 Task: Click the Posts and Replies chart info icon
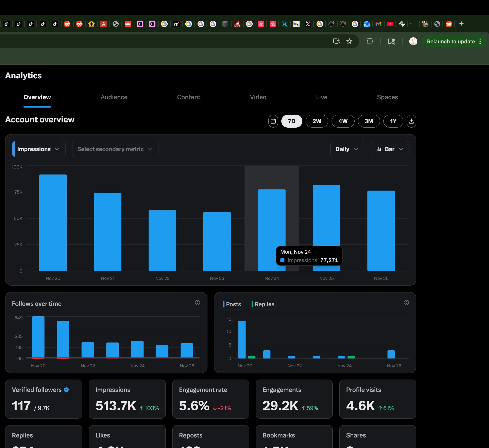coord(406,303)
